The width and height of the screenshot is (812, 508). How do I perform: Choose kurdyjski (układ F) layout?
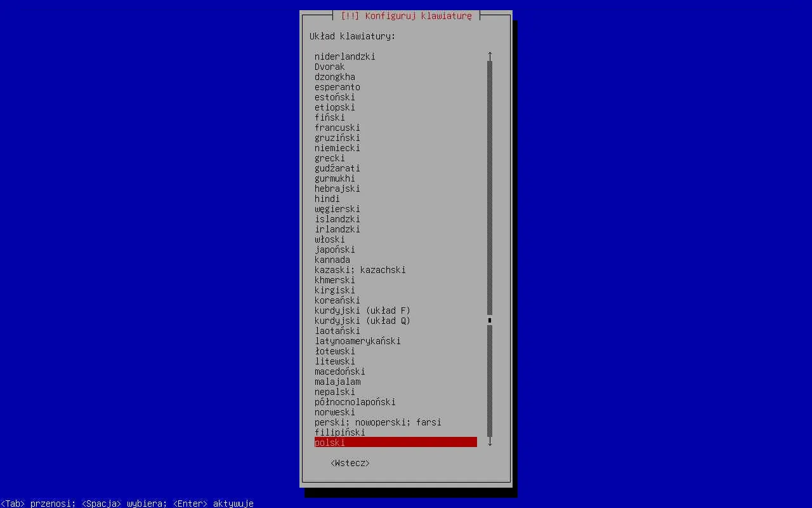click(396, 311)
